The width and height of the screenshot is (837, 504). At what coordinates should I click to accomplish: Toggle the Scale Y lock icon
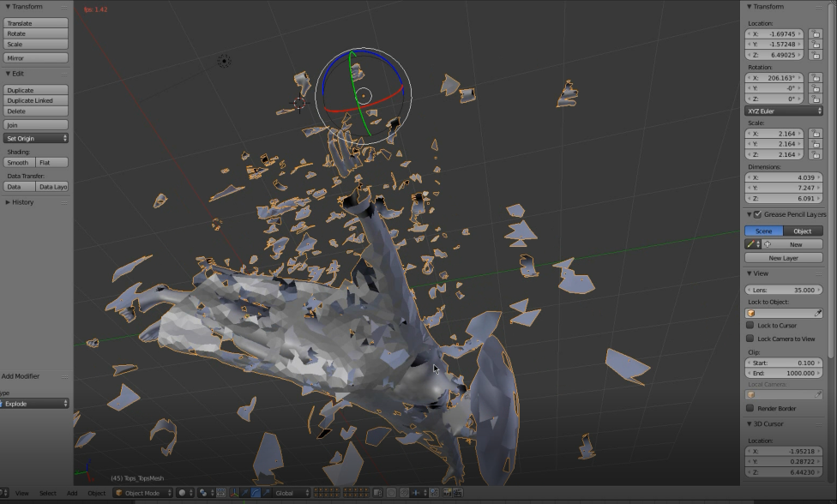point(815,144)
